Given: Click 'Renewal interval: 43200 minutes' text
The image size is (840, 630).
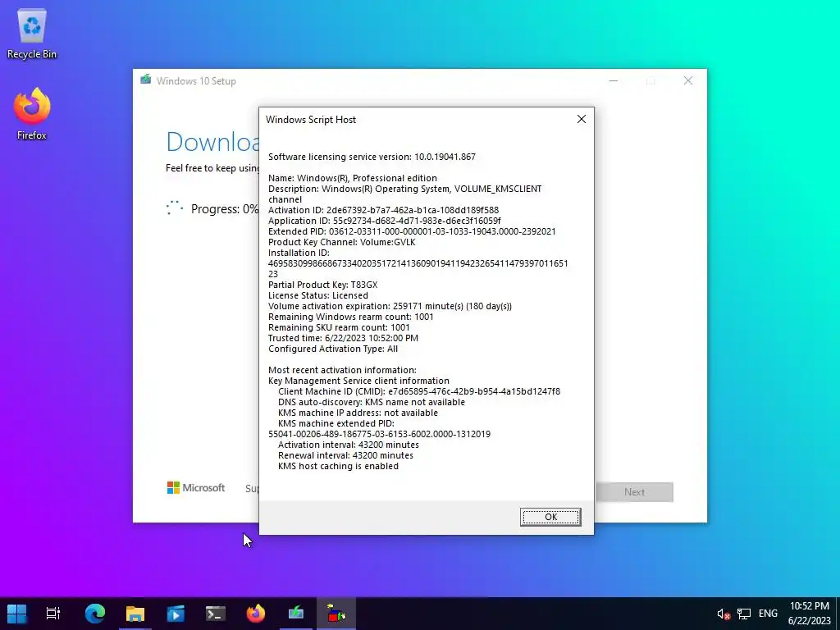Looking at the screenshot, I should [345, 455].
